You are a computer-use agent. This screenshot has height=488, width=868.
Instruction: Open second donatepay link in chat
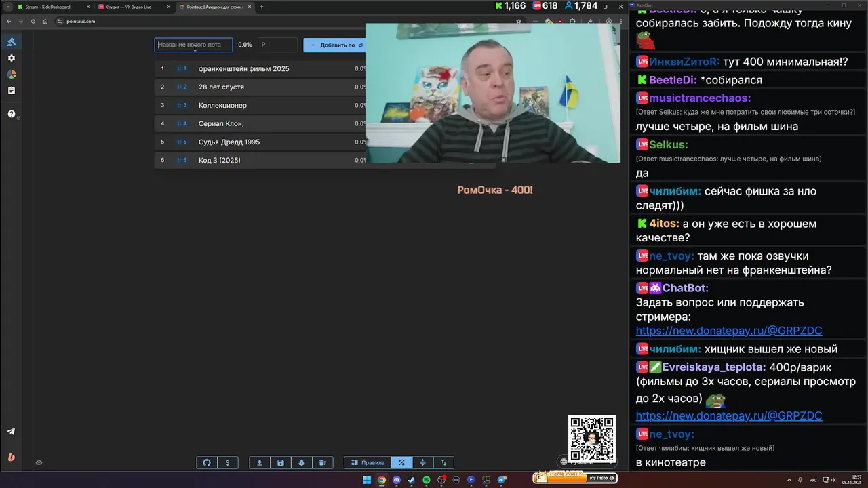[x=729, y=415]
